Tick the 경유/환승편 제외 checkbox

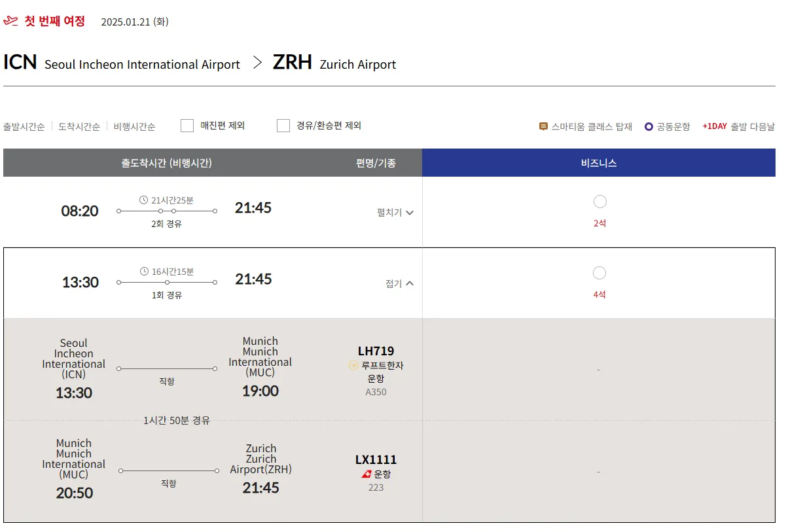coord(283,126)
